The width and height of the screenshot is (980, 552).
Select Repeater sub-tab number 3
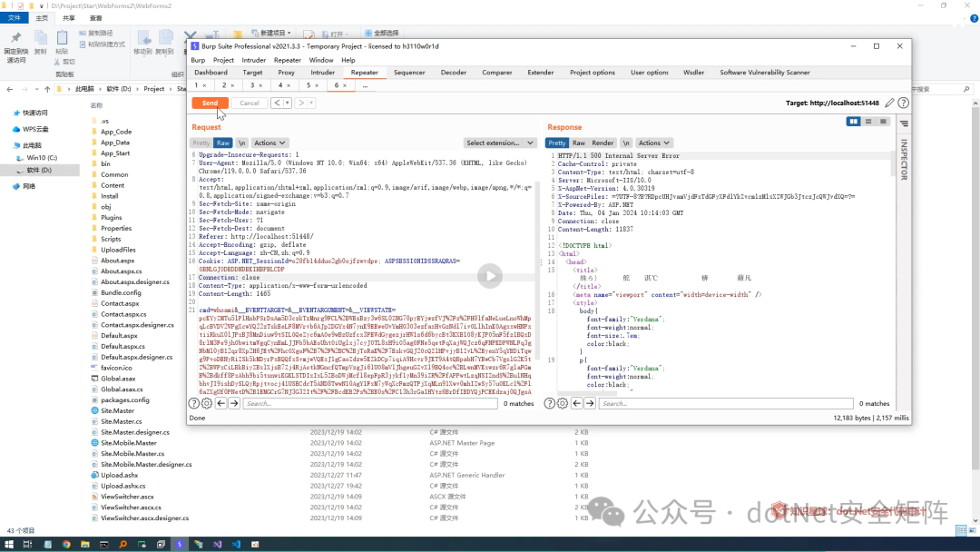[252, 85]
